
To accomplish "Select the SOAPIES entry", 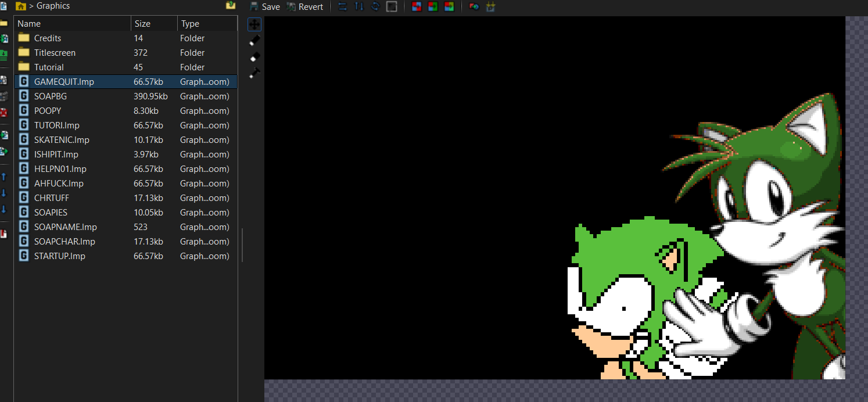I will coord(125,213).
